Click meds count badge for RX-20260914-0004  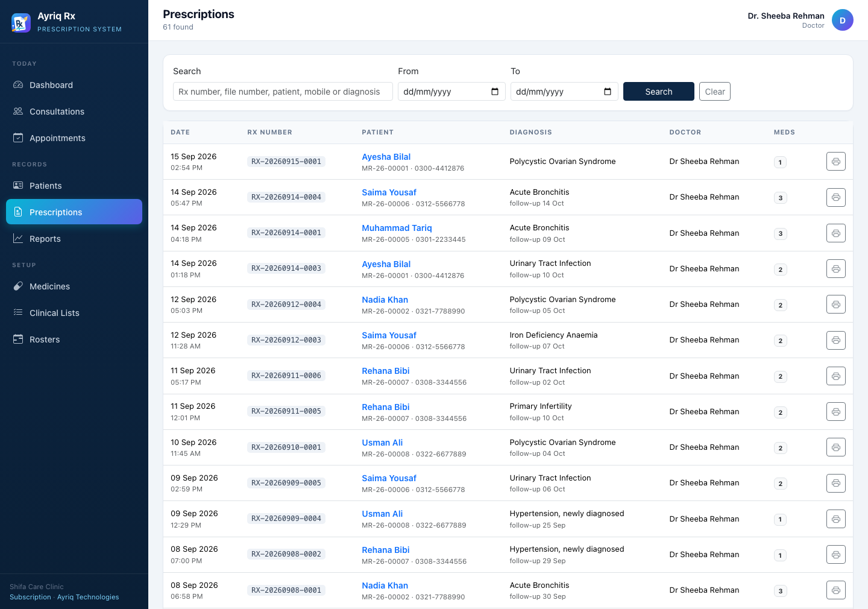tap(780, 198)
